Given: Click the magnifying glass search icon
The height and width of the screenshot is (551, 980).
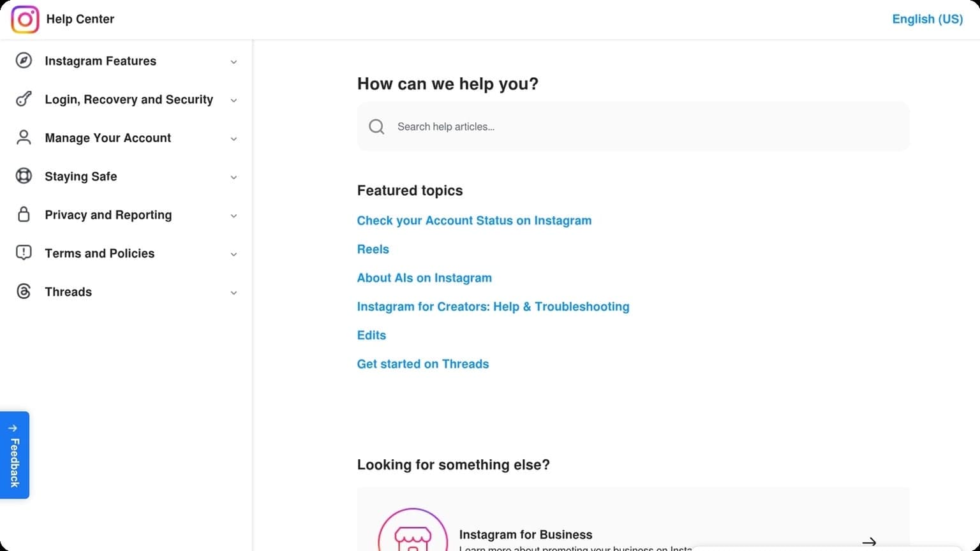Looking at the screenshot, I should tap(376, 126).
